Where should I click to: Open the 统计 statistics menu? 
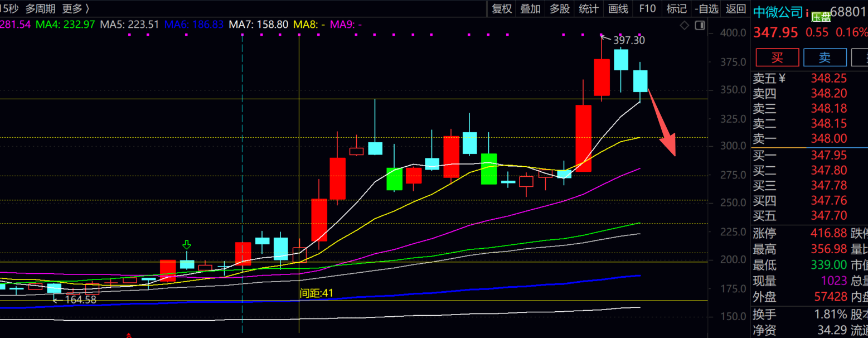click(x=589, y=9)
